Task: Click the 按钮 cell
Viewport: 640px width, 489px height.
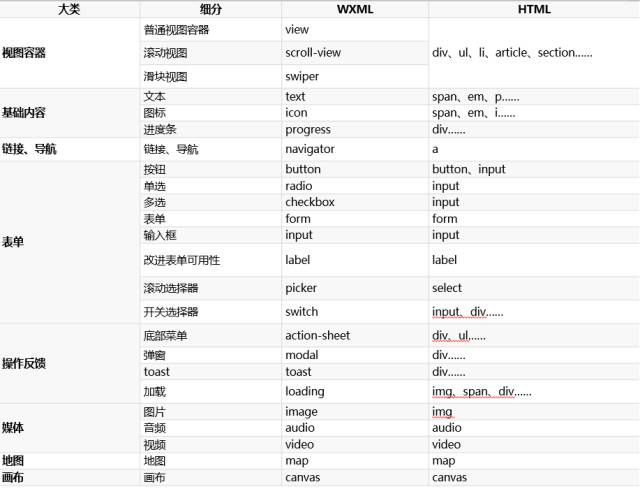Action: pos(211,169)
